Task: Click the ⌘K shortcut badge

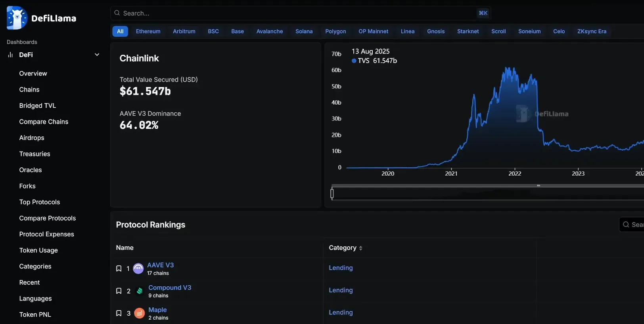Action: coord(483,13)
